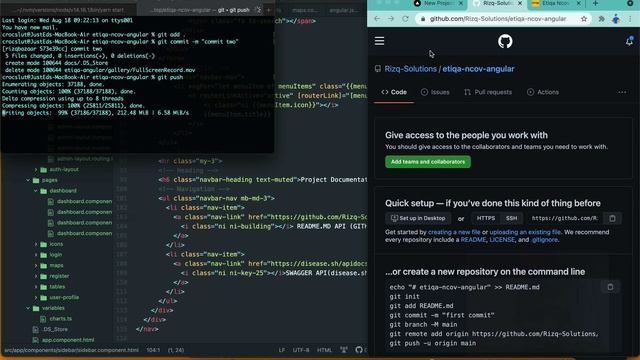Click the sidebar.component.html path in status bar
The height and width of the screenshot is (360, 640).
(x=71, y=350)
